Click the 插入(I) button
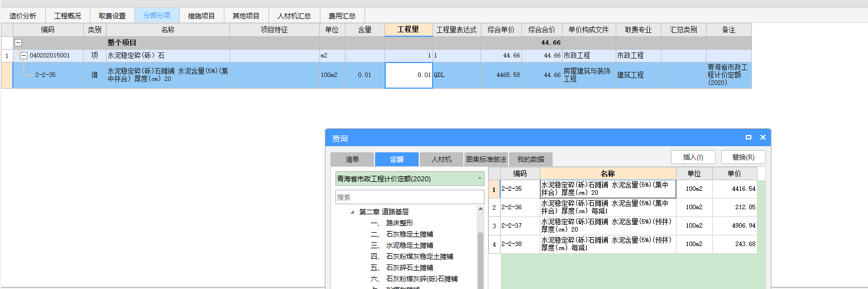Screen dimensions: 868x289 pyautogui.click(x=693, y=157)
